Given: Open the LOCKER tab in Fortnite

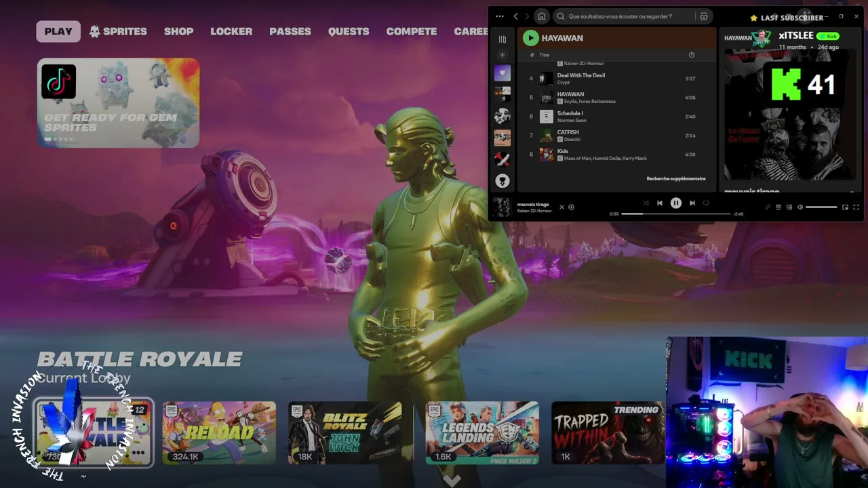Looking at the screenshot, I should (231, 31).
